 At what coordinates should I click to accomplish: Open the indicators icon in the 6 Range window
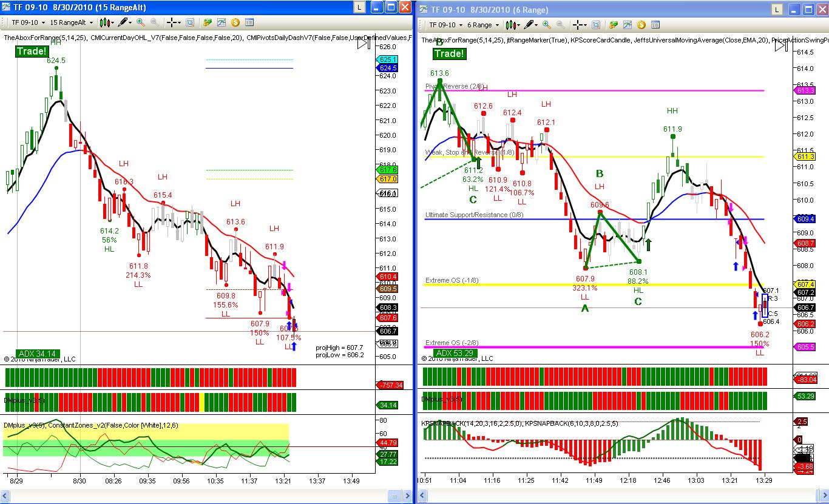tap(627, 25)
